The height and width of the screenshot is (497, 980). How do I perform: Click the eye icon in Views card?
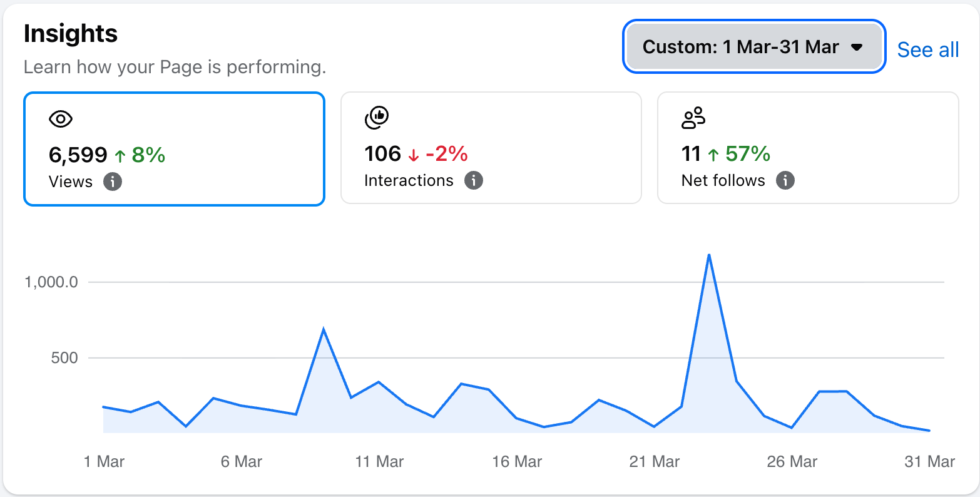click(x=61, y=119)
